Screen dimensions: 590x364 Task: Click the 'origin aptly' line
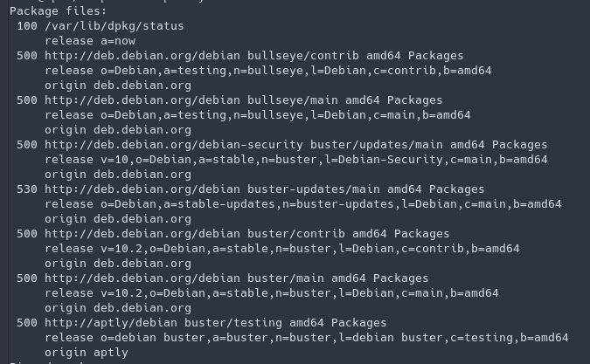tap(87, 353)
